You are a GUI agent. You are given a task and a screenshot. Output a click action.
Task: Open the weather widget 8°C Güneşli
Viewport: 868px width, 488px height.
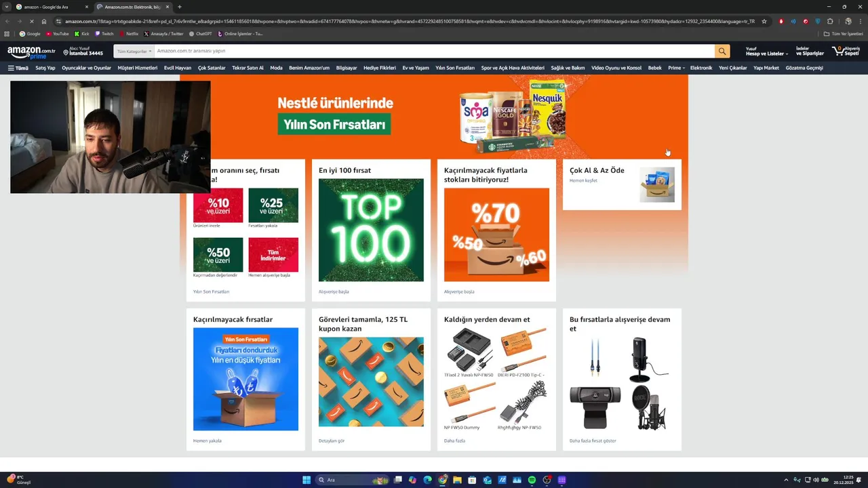19,480
